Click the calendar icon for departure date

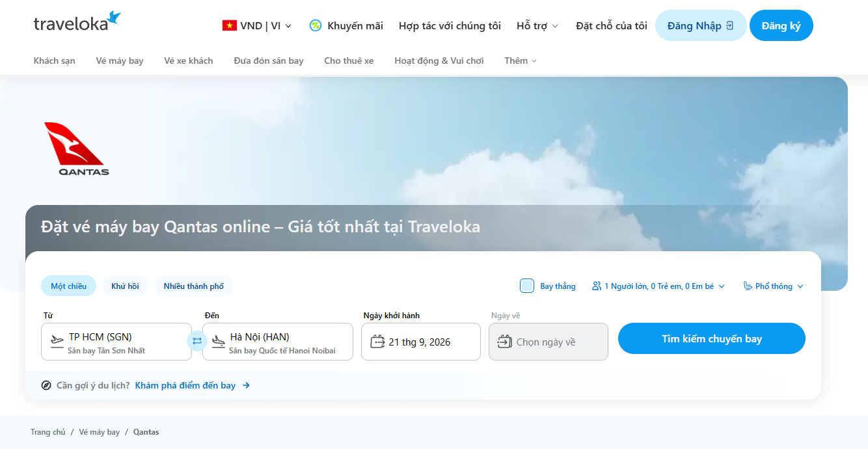pyautogui.click(x=377, y=342)
